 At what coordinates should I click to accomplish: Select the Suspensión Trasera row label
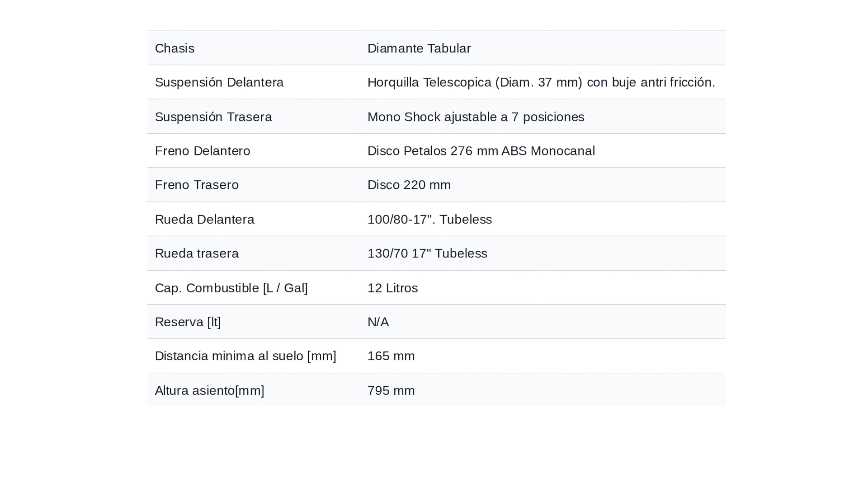click(x=213, y=117)
